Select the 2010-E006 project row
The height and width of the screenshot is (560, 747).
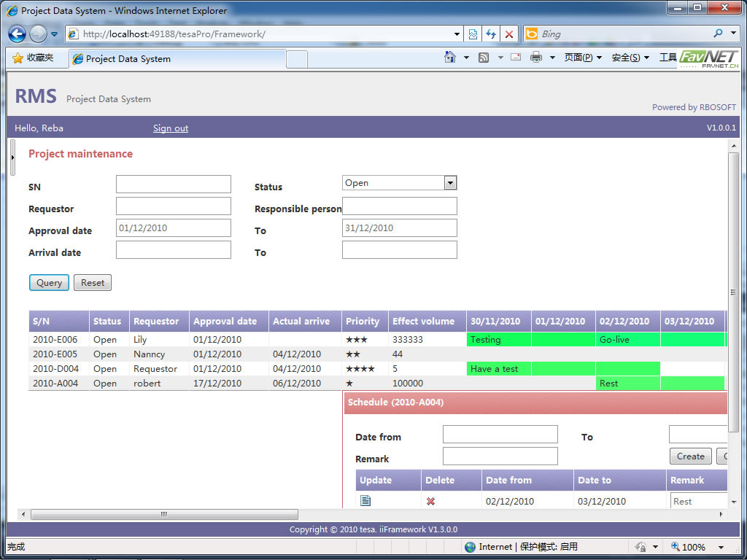tap(378, 340)
